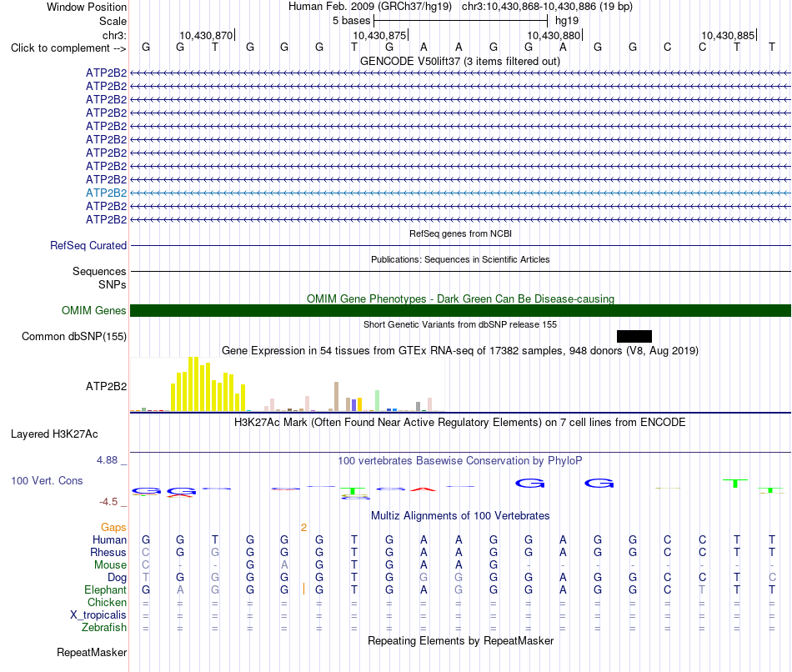Click the OMIM Genes track label
792x672 pixels.
coord(94,311)
